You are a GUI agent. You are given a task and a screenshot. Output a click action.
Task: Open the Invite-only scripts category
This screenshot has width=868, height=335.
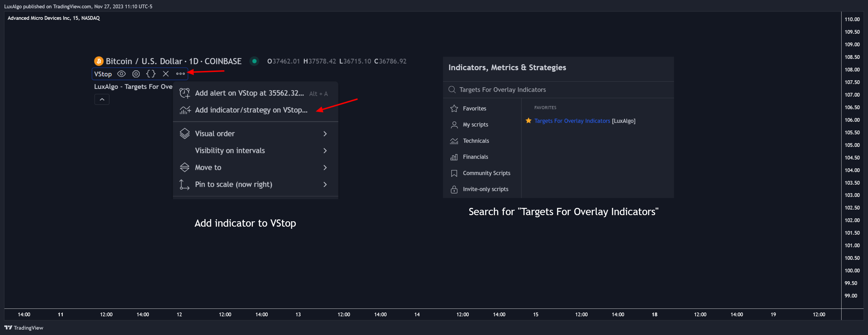tap(485, 189)
